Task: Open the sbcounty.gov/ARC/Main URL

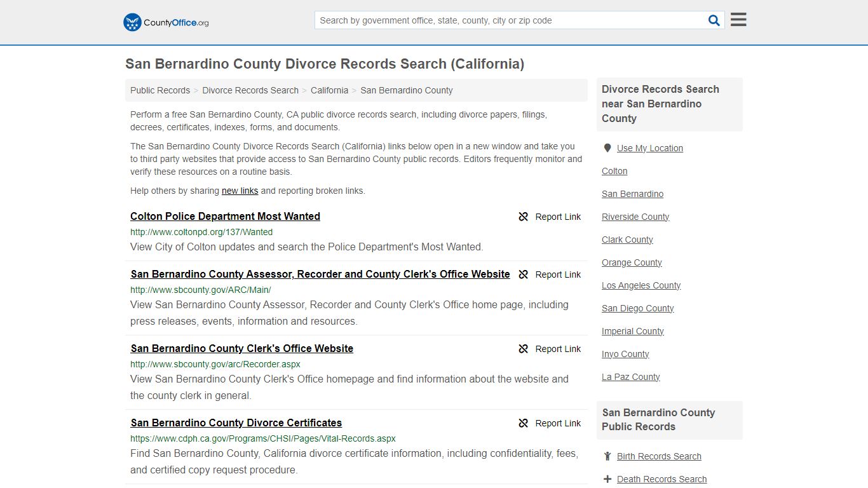Action: point(201,290)
